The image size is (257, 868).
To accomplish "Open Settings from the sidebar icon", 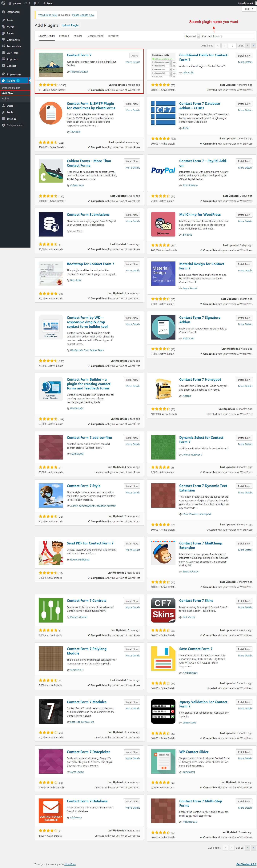I will [x=3, y=118].
